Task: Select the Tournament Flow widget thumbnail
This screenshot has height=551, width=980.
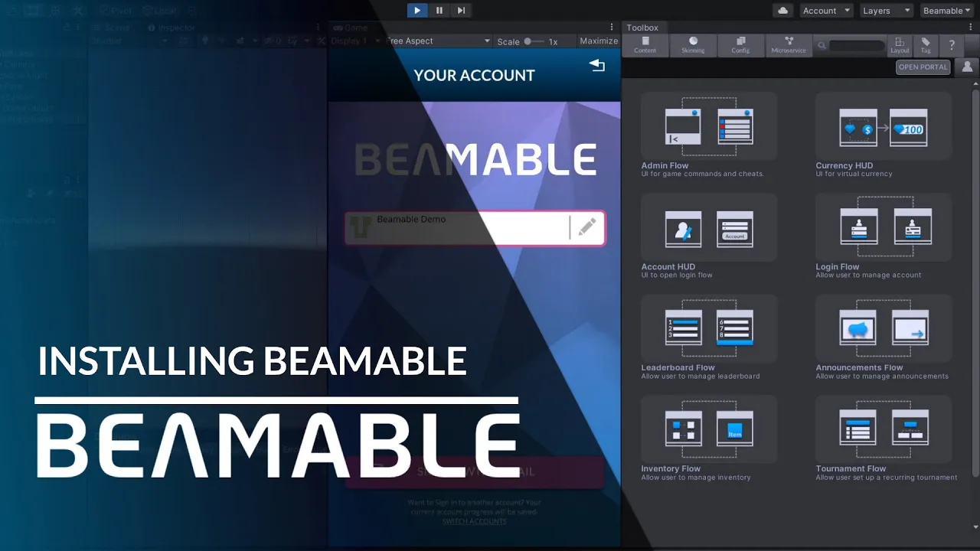Action: (884, 429)
